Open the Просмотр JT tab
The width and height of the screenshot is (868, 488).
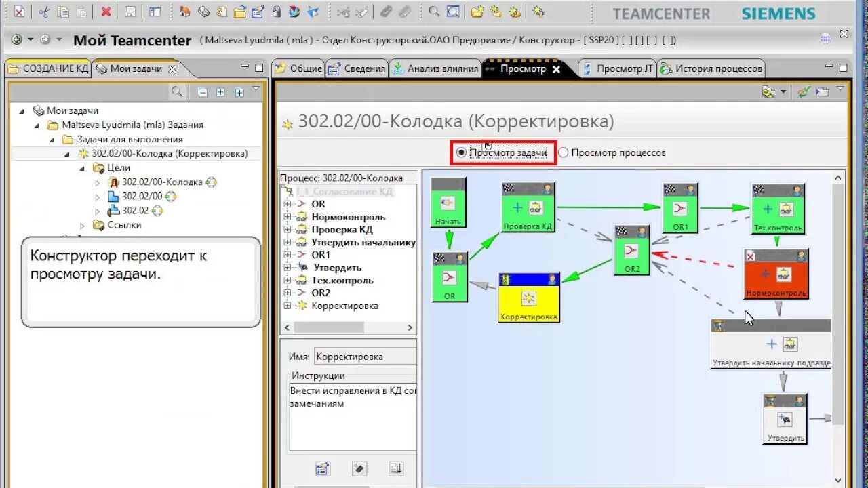tap(617, 68)
